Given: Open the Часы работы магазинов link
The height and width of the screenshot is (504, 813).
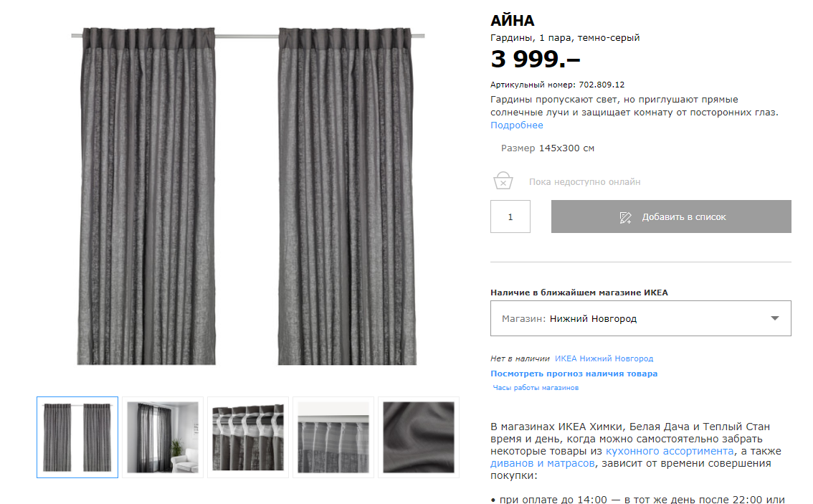Looking at the screenshot, I should [x=536, y=387].
